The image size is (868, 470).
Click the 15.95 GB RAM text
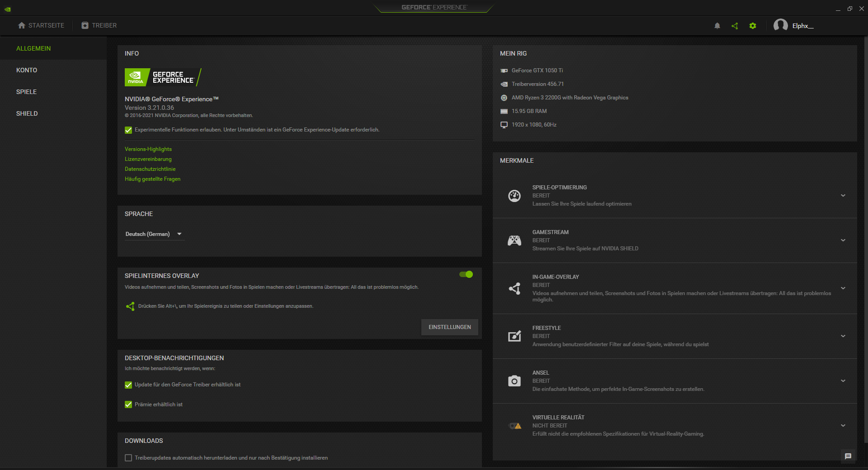point(529,111)
